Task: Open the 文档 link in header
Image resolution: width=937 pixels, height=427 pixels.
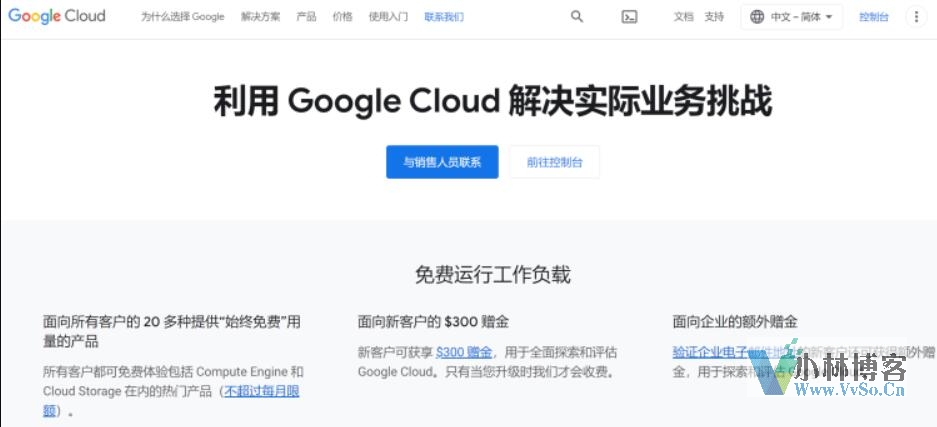Action: click(684, 17)
